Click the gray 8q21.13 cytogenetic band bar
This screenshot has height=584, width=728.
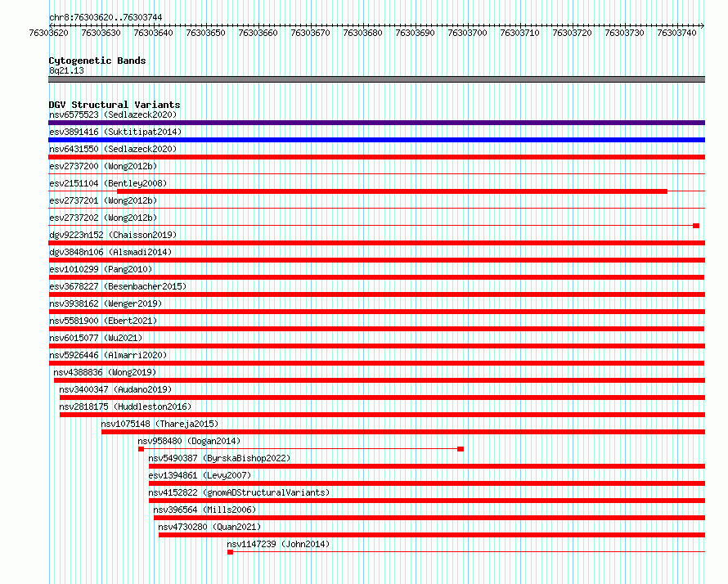tap(376, 79)
